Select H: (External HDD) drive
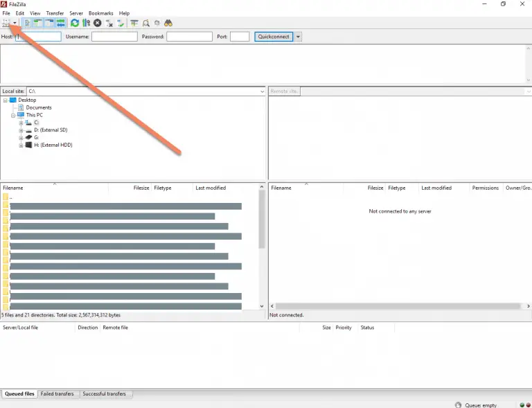The width and height of the screenshot is (532, 408). (53, 145)
